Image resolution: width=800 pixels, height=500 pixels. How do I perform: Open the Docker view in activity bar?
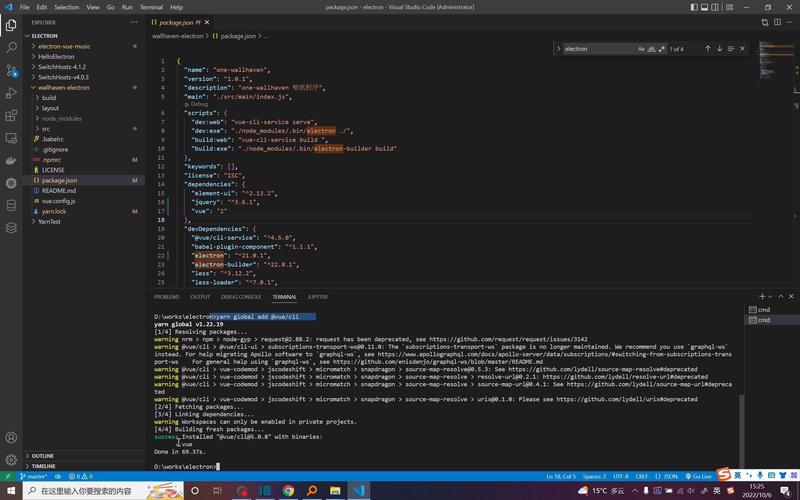(11, 161)
